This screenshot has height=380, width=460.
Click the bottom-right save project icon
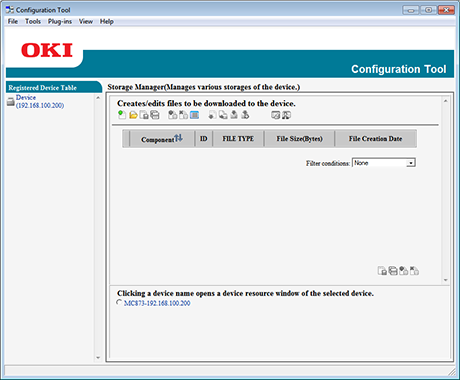pos(382,271)
